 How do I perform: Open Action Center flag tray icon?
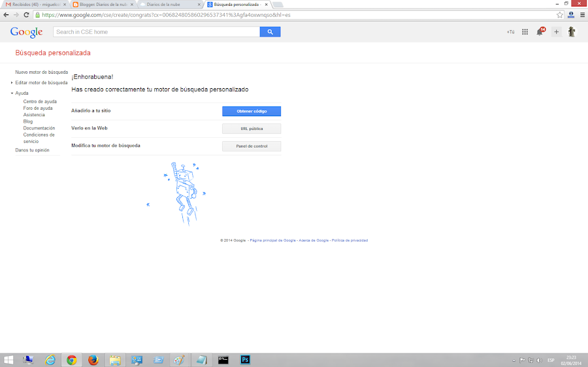[x=522, y=360]
